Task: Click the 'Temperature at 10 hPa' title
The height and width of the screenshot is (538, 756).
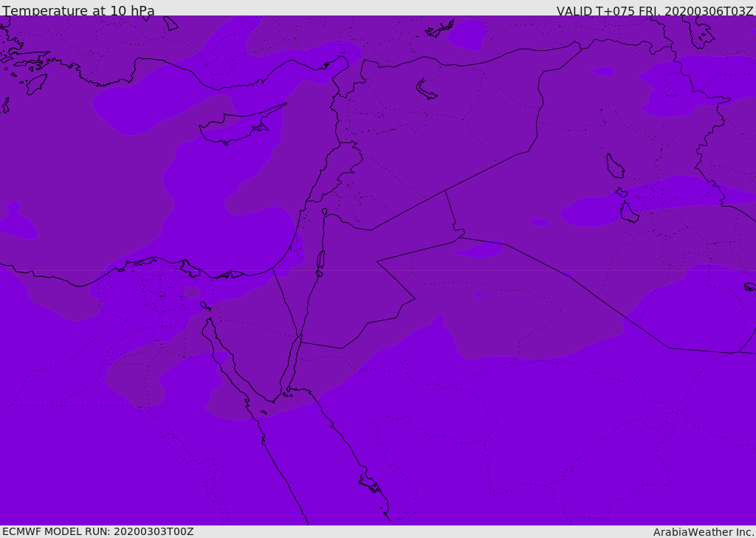Action: click(x=78, y=10)
